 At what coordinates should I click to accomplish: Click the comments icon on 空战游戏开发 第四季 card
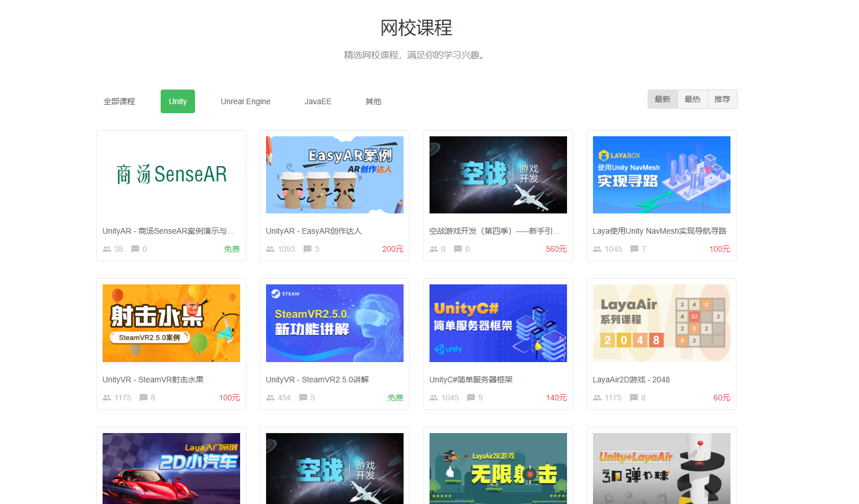[458, 249]
